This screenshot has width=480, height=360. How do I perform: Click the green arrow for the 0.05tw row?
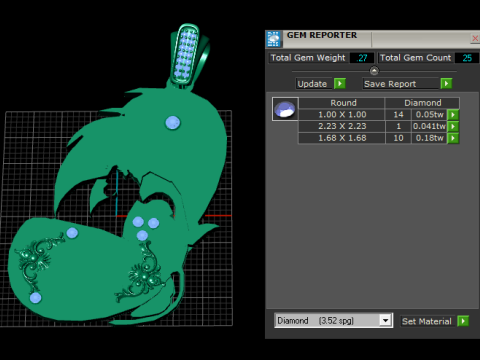click(x=453, y=115)
